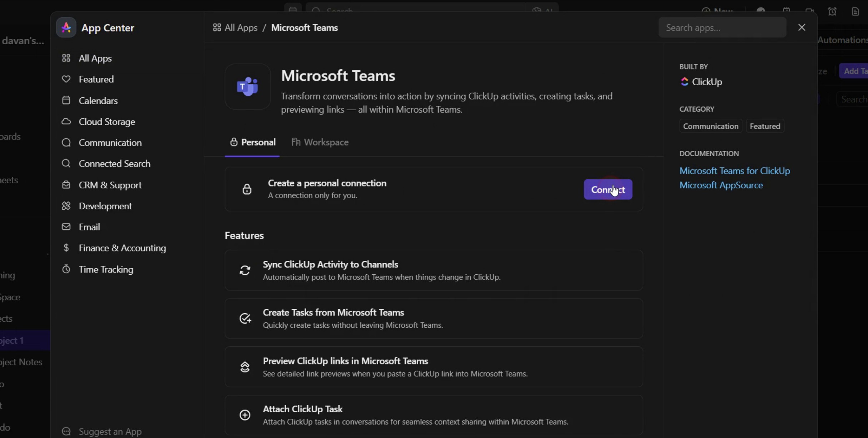Close the App Center dialog
Screen dimensions: 868x438
coord(802,27)
